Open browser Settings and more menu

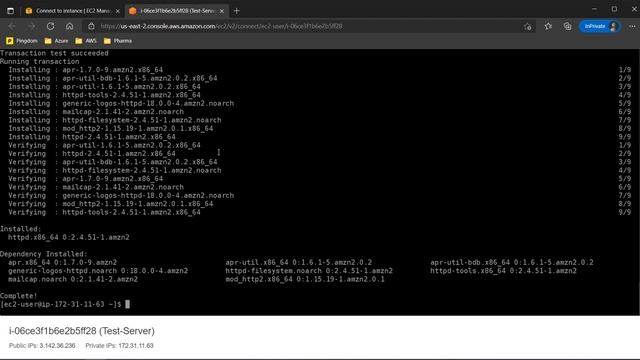click(632, 26)
